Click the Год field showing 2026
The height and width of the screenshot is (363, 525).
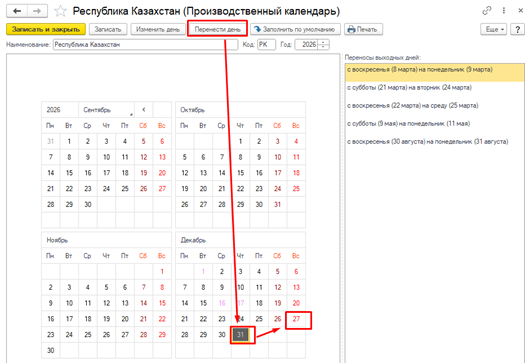pos(306,45)
